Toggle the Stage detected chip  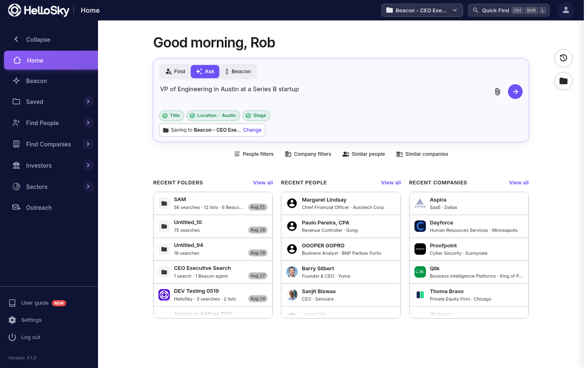click(x=256, y=116)
